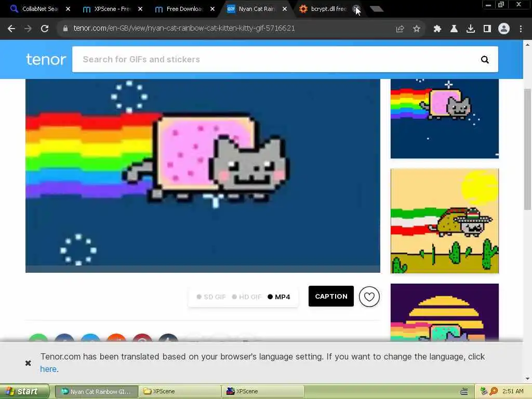Dismiss the translation notice with the X

28,363
